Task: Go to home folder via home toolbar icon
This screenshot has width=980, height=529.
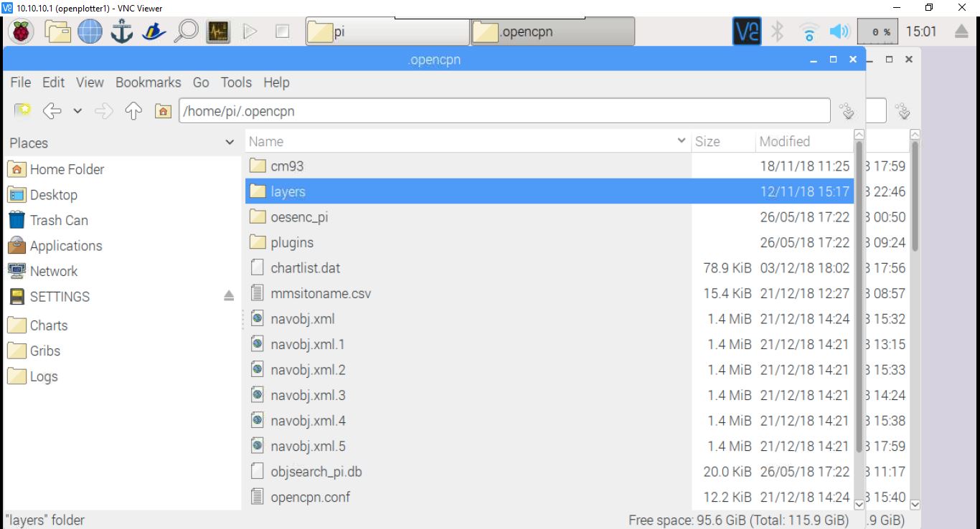Action: (x=162, y=110)
